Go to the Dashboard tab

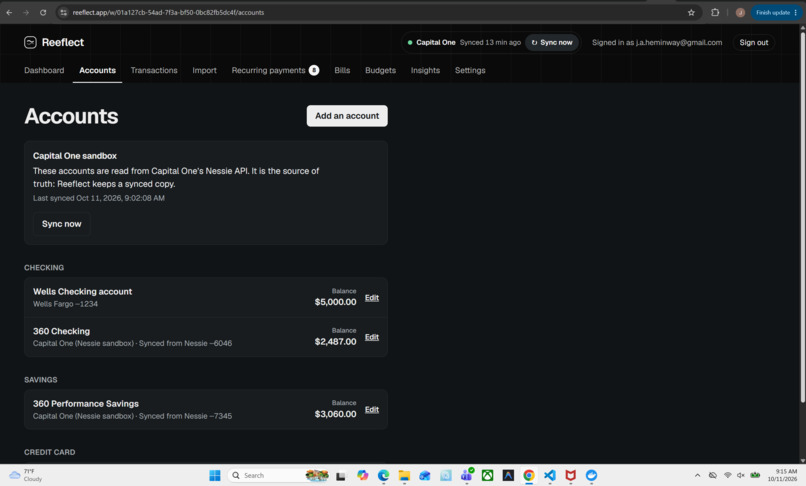pos(44,70)
